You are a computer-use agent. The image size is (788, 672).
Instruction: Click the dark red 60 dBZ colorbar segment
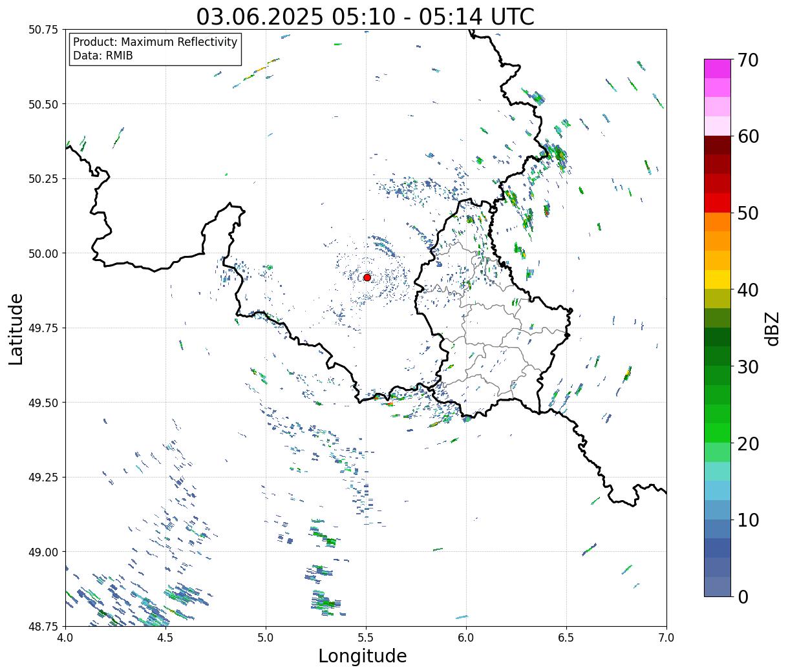coord(718,145)
